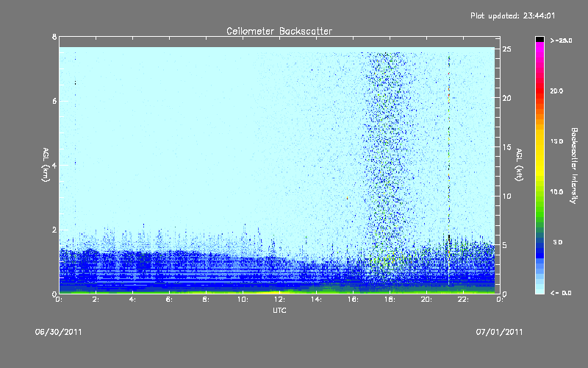Click the "4:" UTC time tick
This screenshot has height=368, width=588.
(x=132, y=300)
